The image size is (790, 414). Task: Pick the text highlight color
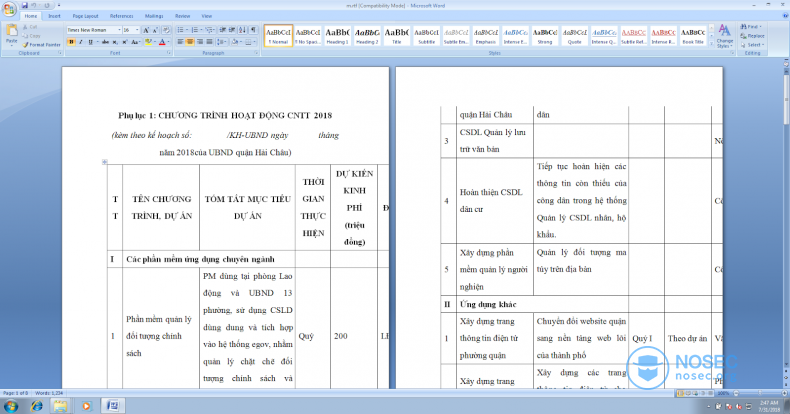148,42
